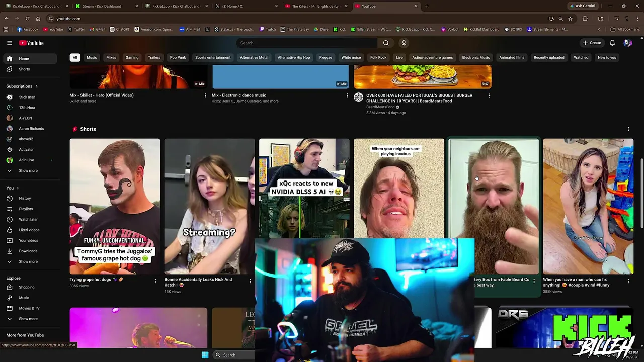Open options for Electronic dance music mix

347,95
